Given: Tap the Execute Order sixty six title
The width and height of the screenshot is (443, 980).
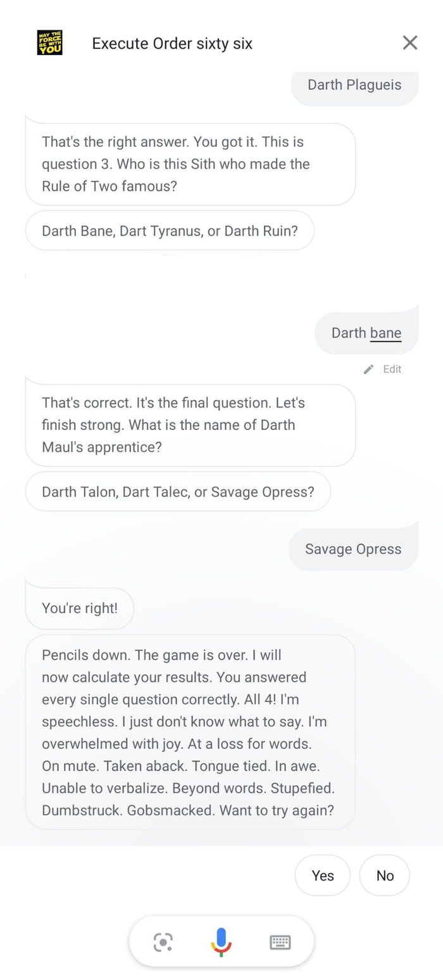Looking at the screenshot, I should [172, 43].
